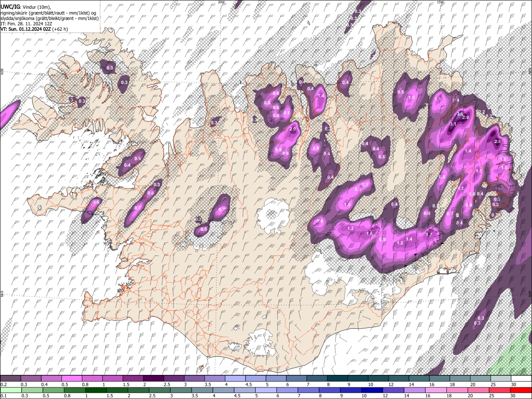The width and height of the screenshot is (532, 399).
Task: Click the upper-row legend swatch labeled 2.5
Action: coord(174,379)
